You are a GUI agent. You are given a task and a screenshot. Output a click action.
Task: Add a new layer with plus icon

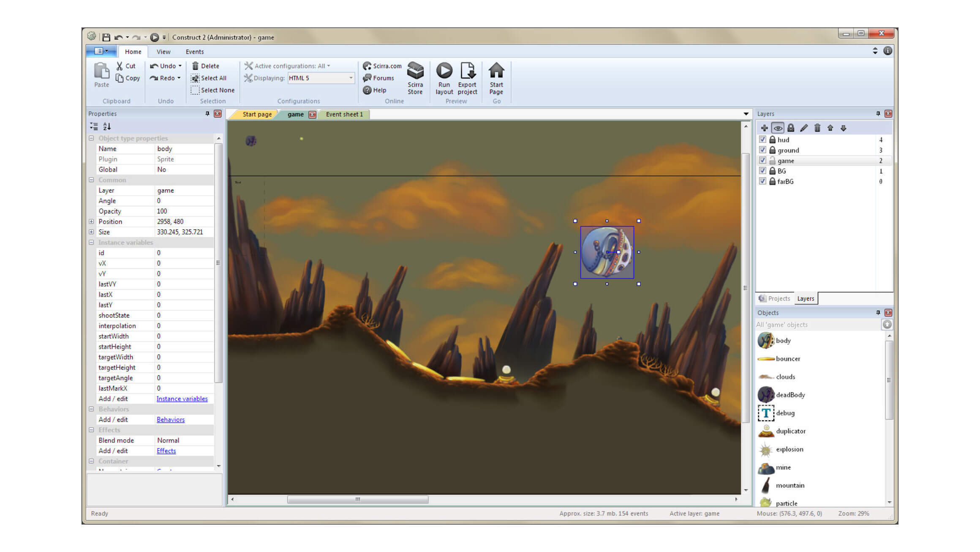[764, 128]
